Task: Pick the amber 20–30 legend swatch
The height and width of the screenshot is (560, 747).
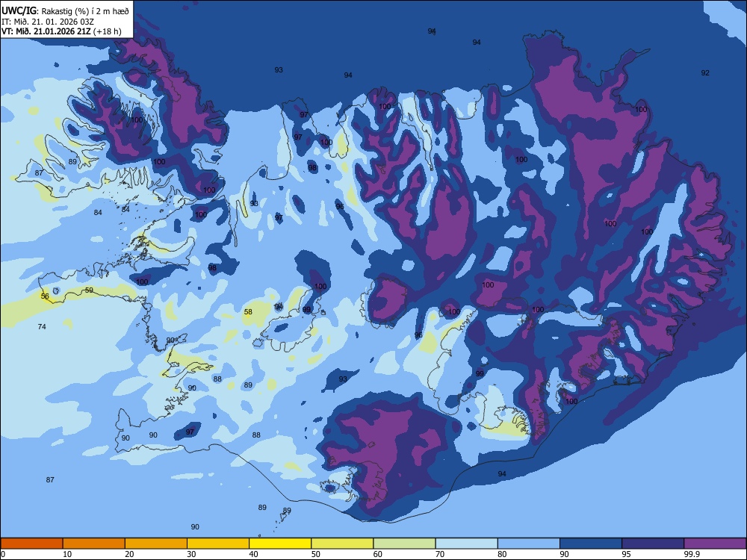Action: [156, 544]
